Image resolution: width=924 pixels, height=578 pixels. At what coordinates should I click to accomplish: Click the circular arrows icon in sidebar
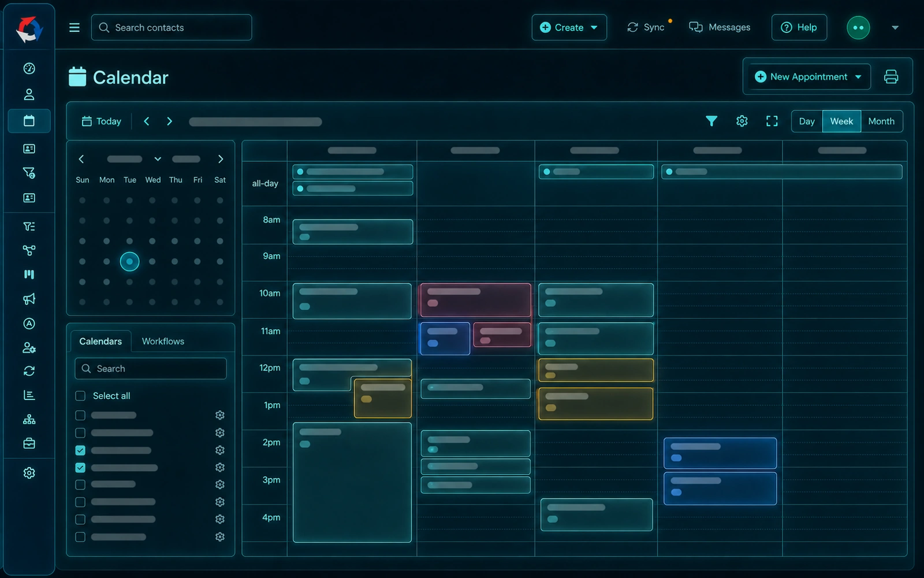(x=29, y=371)
